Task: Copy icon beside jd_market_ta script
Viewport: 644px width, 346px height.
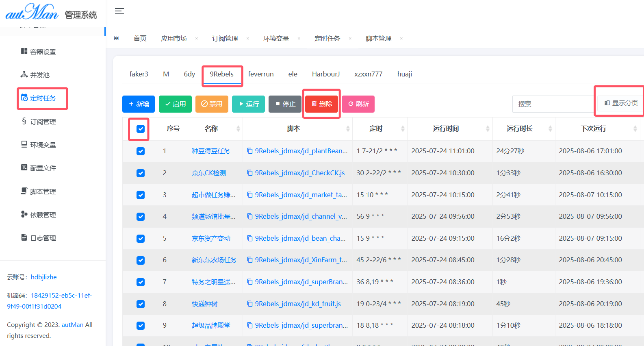Action: pyautogui.click(x=250, y=195)
